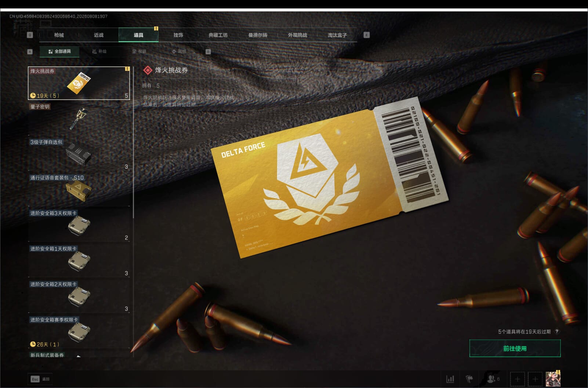This screenshot has height=388, width=588.
Task: Click the A previous sub-tab key icon
Action: point(30,52)
